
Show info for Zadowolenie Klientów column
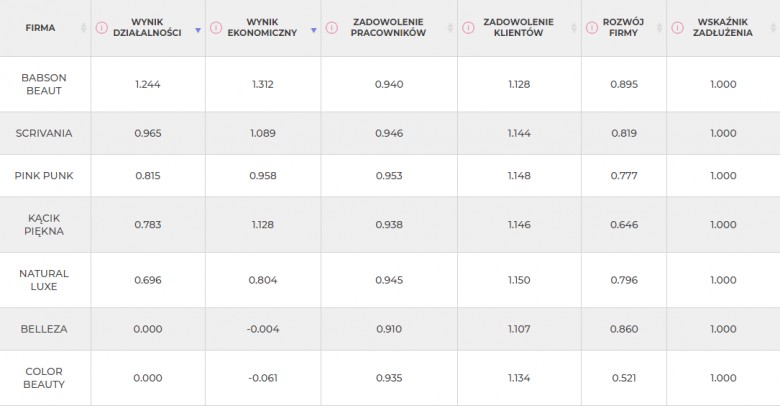click(x=468, y=28)
